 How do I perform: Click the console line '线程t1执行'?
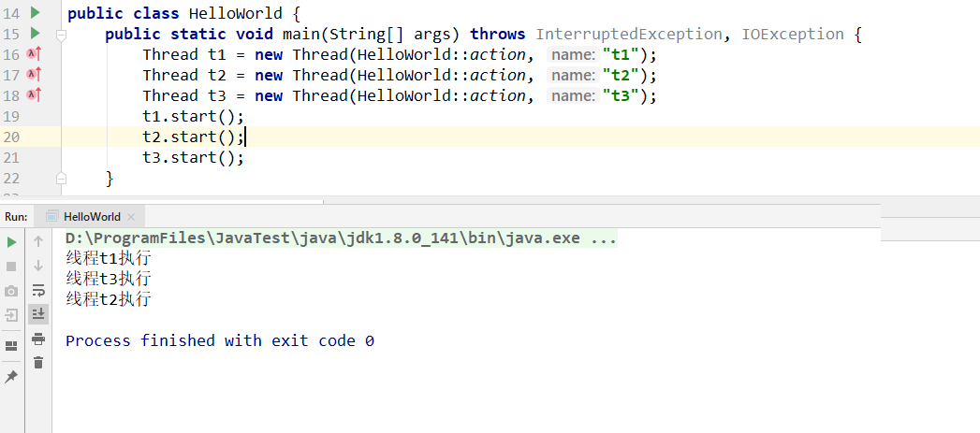[109, 258]
